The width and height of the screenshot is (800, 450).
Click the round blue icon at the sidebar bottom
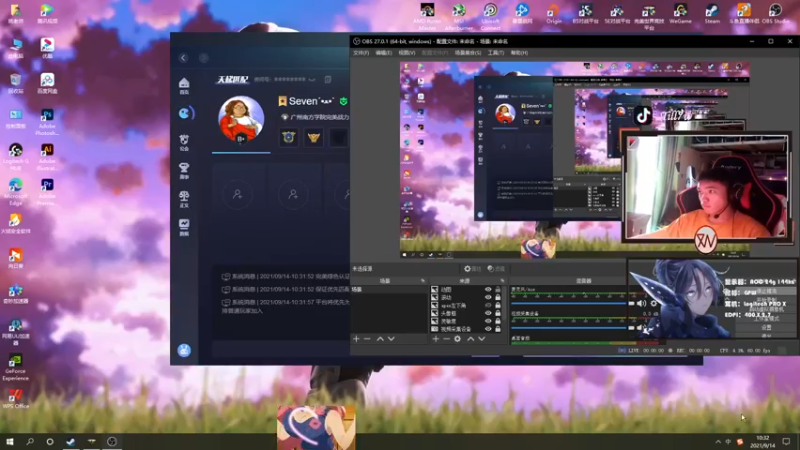click(x=184, y=350)
